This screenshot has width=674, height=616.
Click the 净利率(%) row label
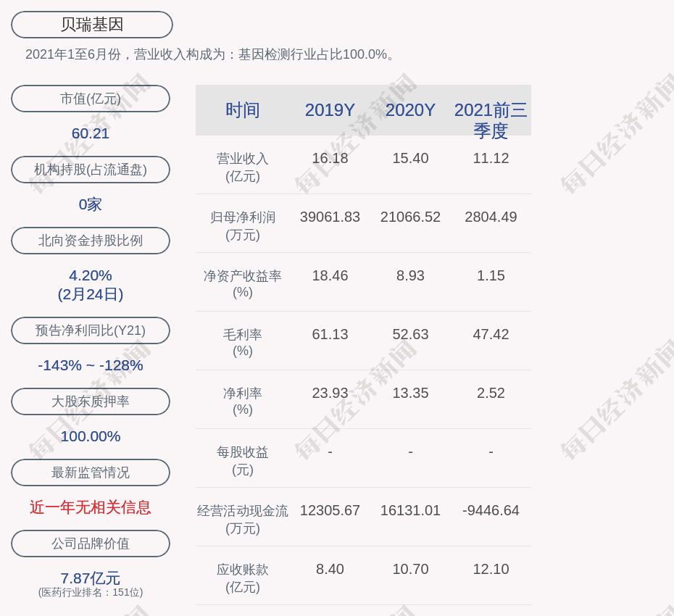[x=243, y=401]
